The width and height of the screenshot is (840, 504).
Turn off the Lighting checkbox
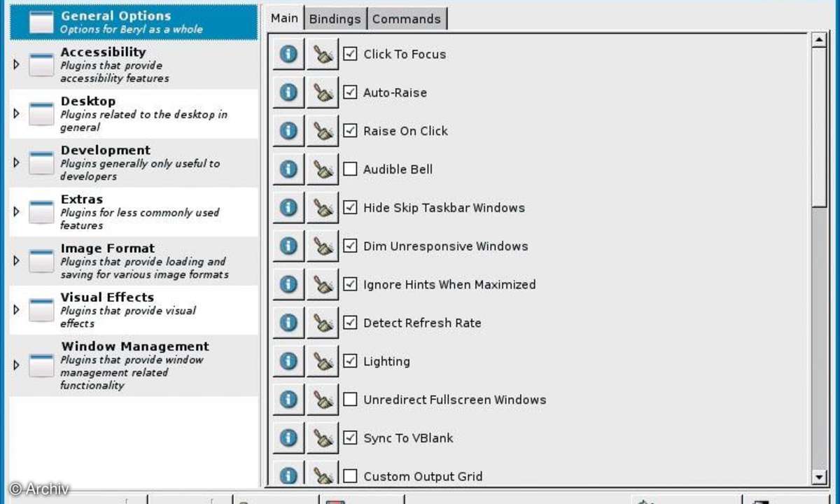click(351, 361)
